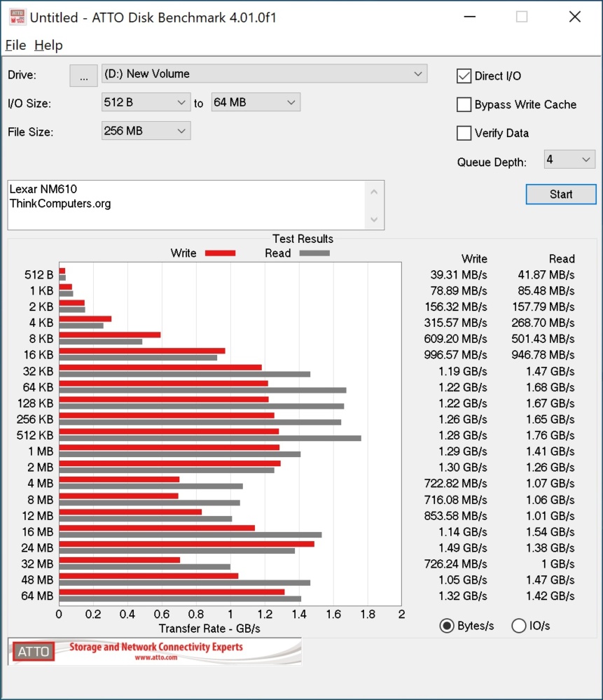This screenshot has width=603, height=700.
Task: Open the I/O Size minimum dropdown (512 B)
Action: (146, 102)
